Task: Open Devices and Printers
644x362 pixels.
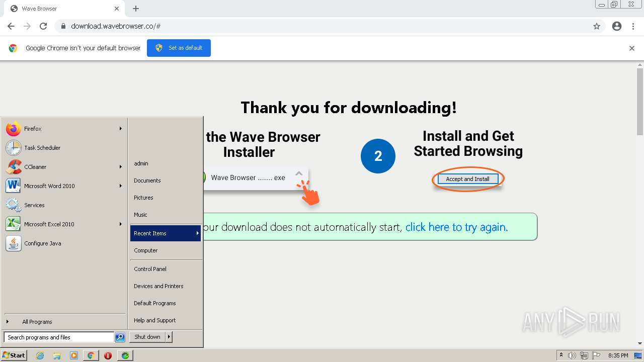Action: (166, 286)
